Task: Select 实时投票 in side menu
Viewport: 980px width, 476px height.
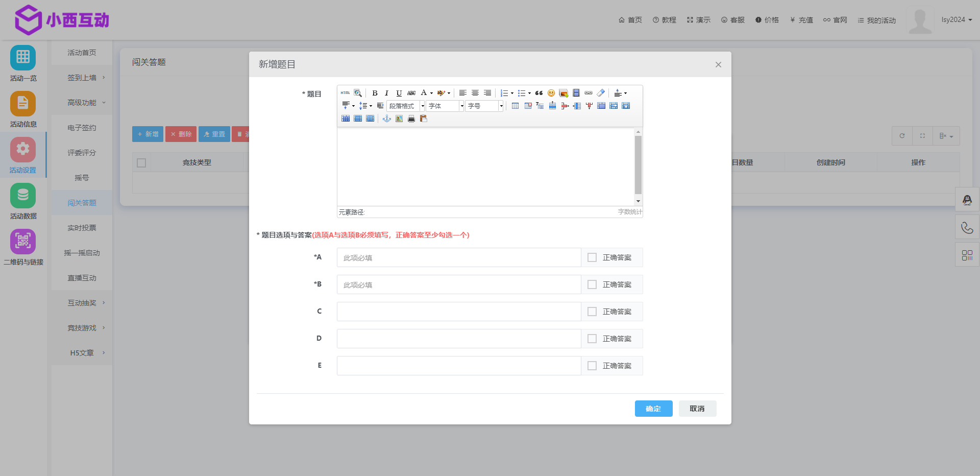Action: coord(82,228)
